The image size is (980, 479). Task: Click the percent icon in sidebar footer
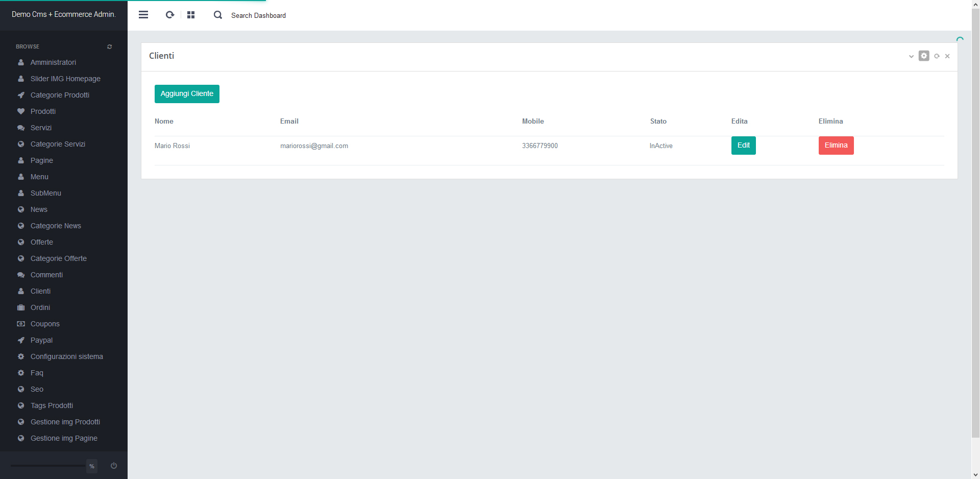click(x=92, y=466)
